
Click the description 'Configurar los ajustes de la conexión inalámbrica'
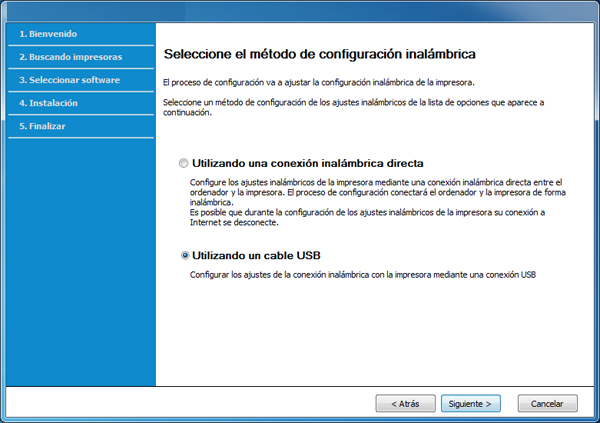point(363,275)
